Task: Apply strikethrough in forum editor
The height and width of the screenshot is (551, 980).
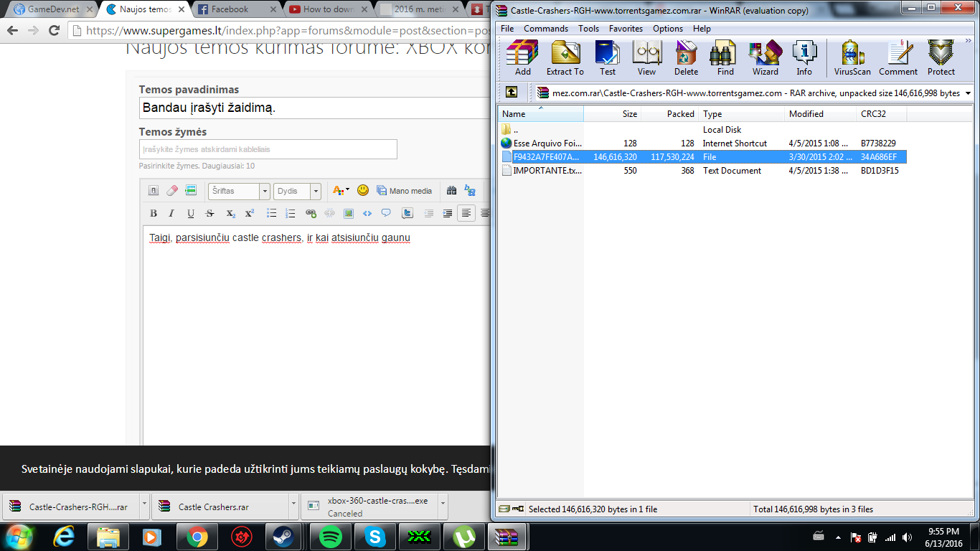Action: (x=210, y=213)
